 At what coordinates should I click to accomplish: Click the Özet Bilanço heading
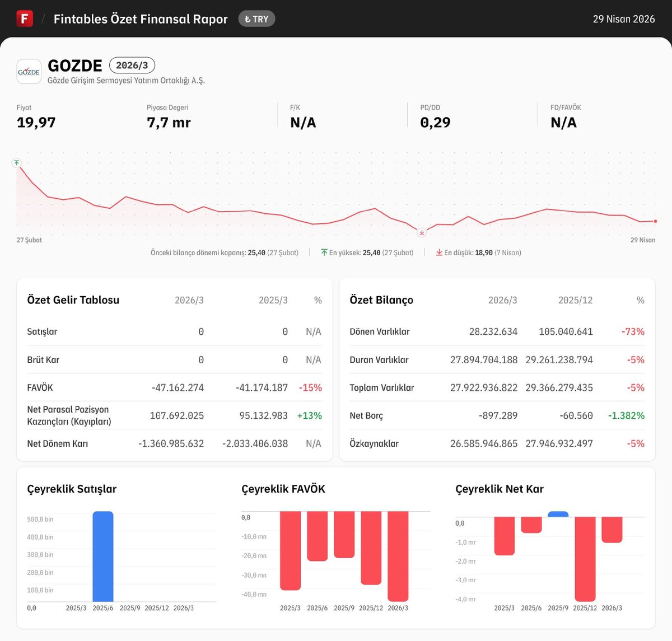click(381, 300)
